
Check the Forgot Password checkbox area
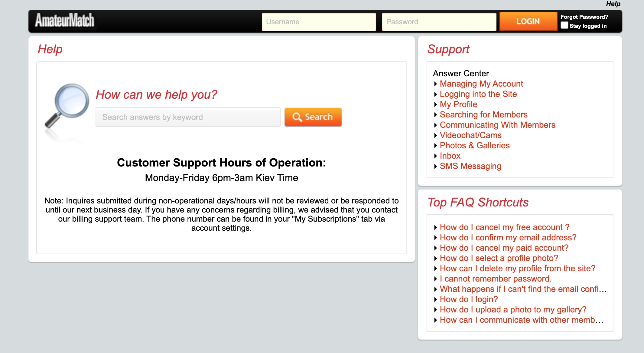coord(563,26)
